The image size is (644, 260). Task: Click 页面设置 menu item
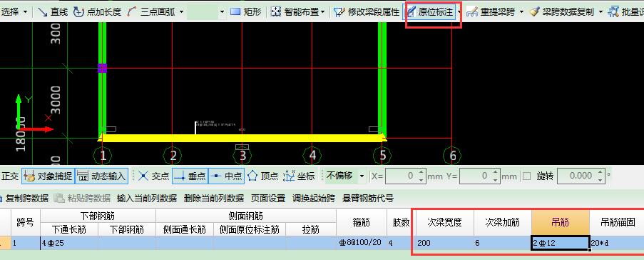click(268, 199)
